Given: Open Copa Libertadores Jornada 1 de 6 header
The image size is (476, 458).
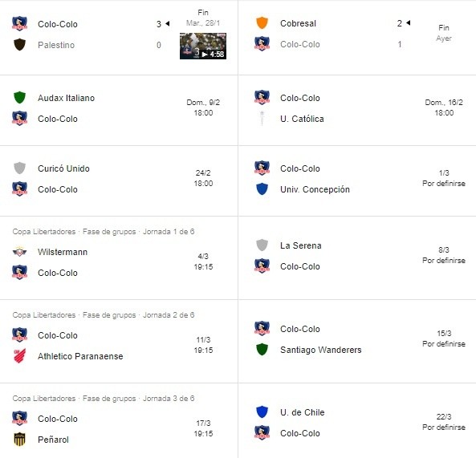Looking at the screenshot, I should (104, 232).
